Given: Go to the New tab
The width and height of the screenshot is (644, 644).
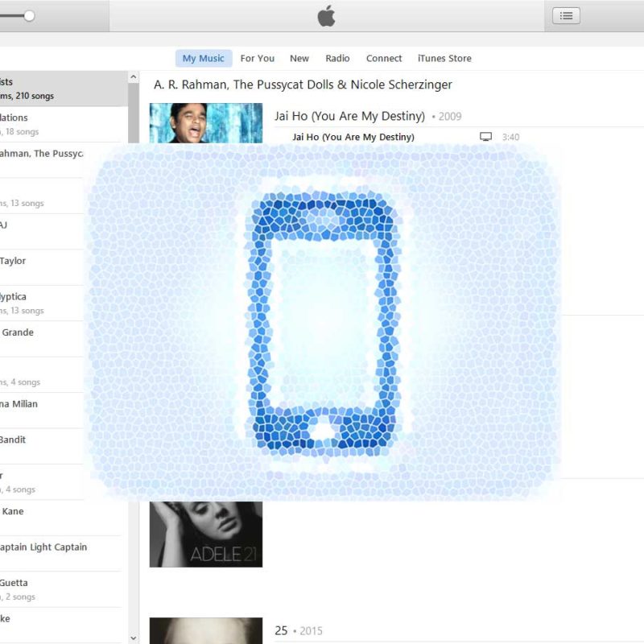Looking at the screenshot, I should 299,58.
